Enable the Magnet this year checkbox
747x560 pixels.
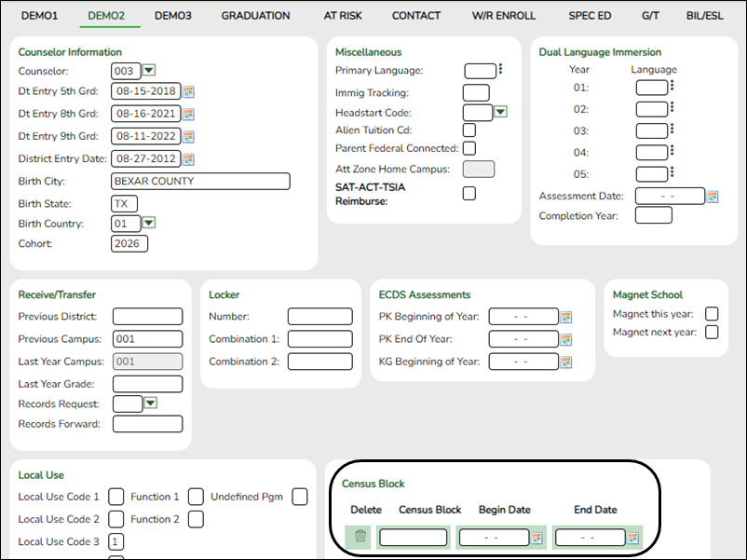[712, 314]
